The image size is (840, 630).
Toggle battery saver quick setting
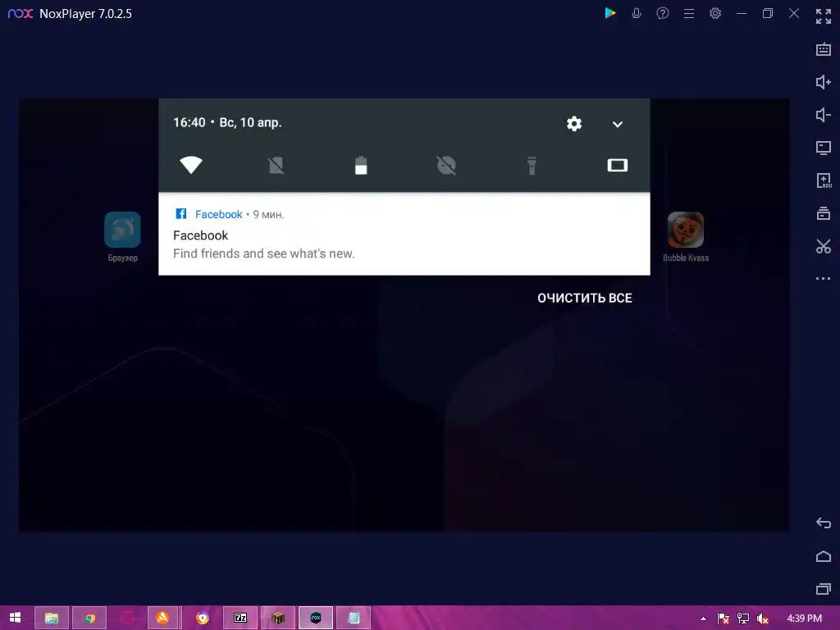361,166
